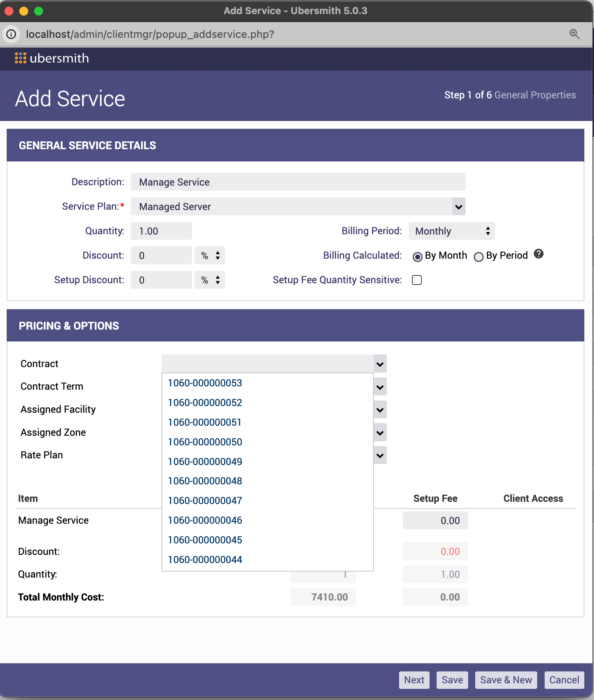Enable Setup Fee Quantity Sensitive checkbox
The height and width of the screenshot is (700, 594).
417,280
